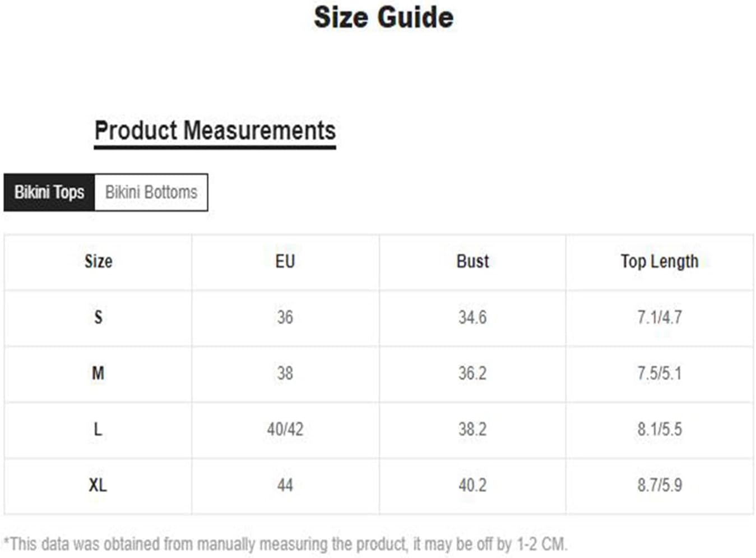Image resolution: width=756 pixels, height=558 pixels.
Task: Select the Size Guide title
Action: (x=383, y=17)
